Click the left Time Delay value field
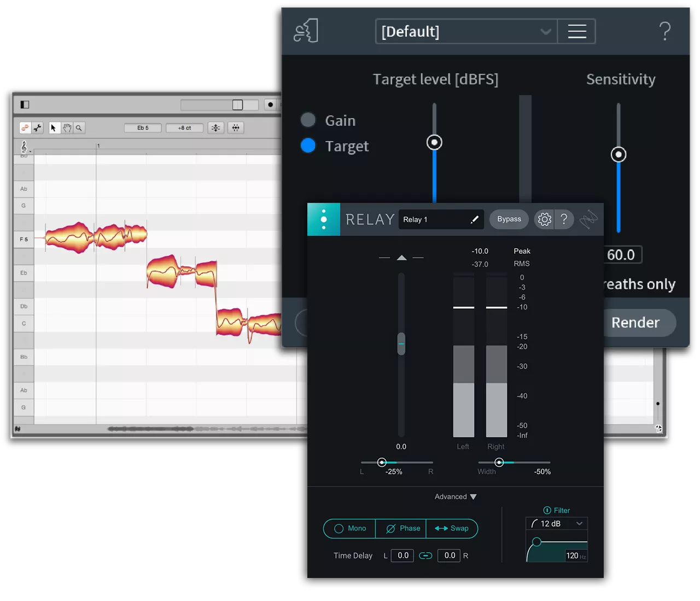This screenshot has width=700, height=601. point(402,556)
